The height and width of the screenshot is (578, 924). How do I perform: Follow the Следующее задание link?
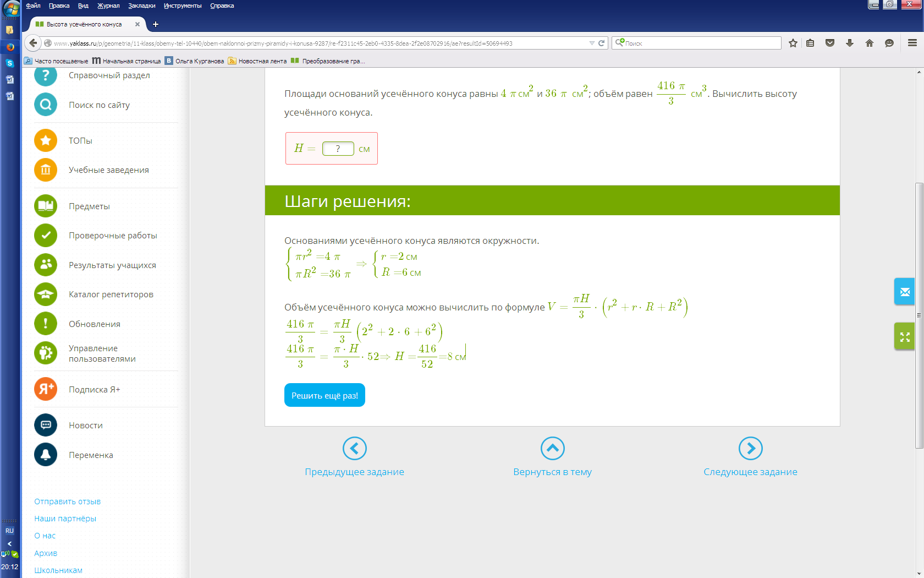[x=751, y=472]
